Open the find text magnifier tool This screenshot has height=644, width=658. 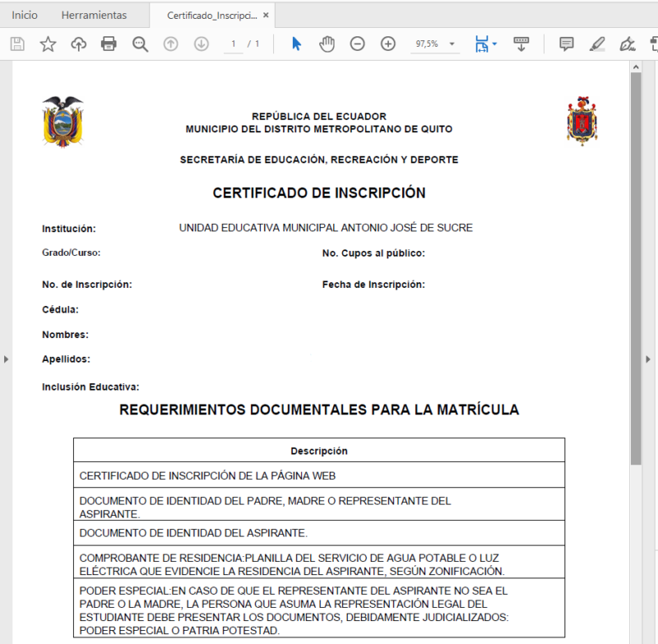click(140, 44)
